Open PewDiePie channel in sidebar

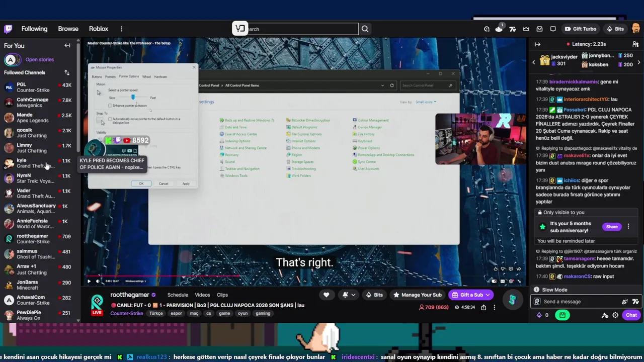pos(39,315)
